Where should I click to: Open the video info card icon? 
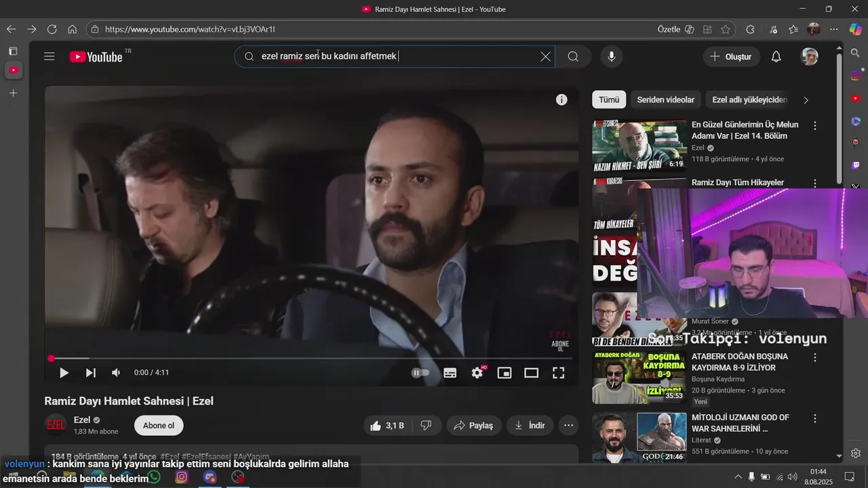point(561,100)
